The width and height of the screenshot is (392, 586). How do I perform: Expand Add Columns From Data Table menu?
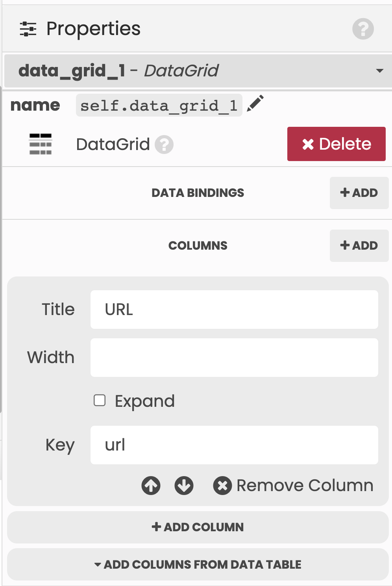click(198, 564)
